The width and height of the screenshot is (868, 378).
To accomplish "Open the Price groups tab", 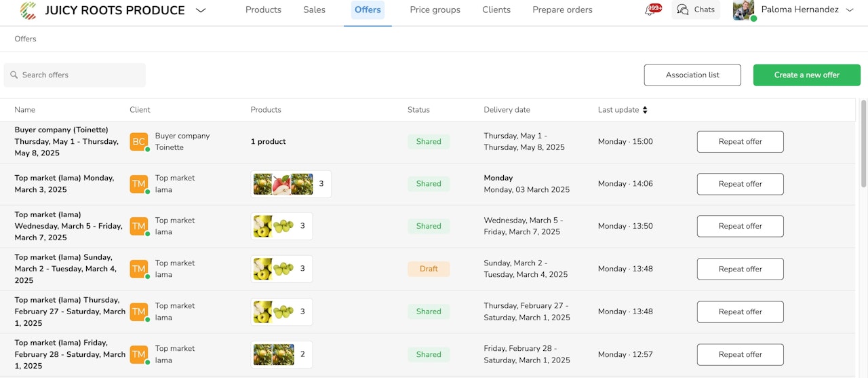I will click(435, 10).
